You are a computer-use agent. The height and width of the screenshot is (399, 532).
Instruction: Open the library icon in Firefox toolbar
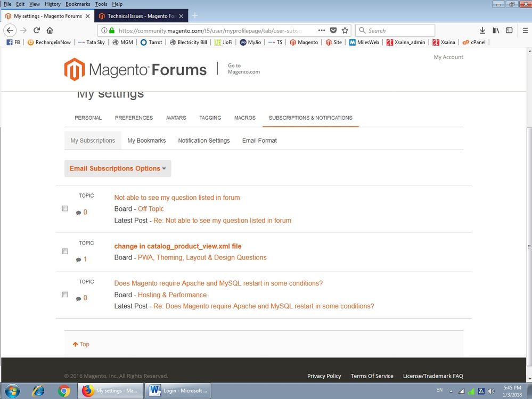click(496, 30)
